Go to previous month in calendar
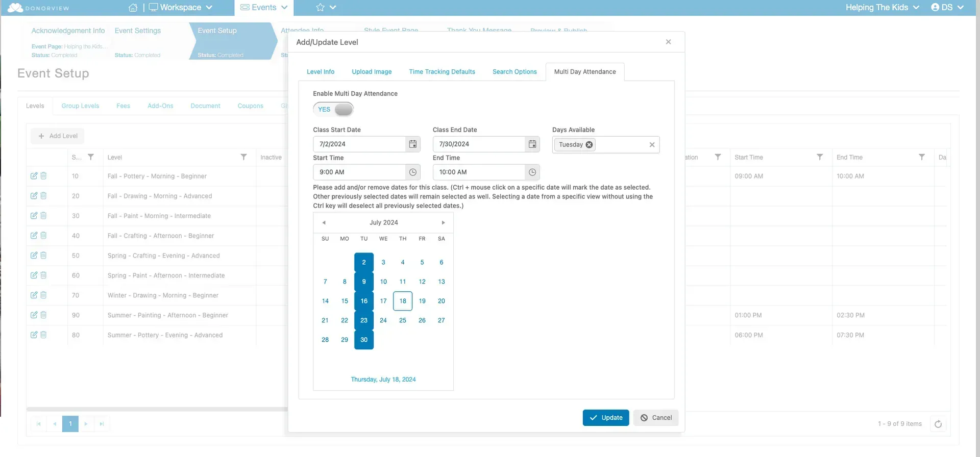This screenshot has width=980, height=457. 324,223
